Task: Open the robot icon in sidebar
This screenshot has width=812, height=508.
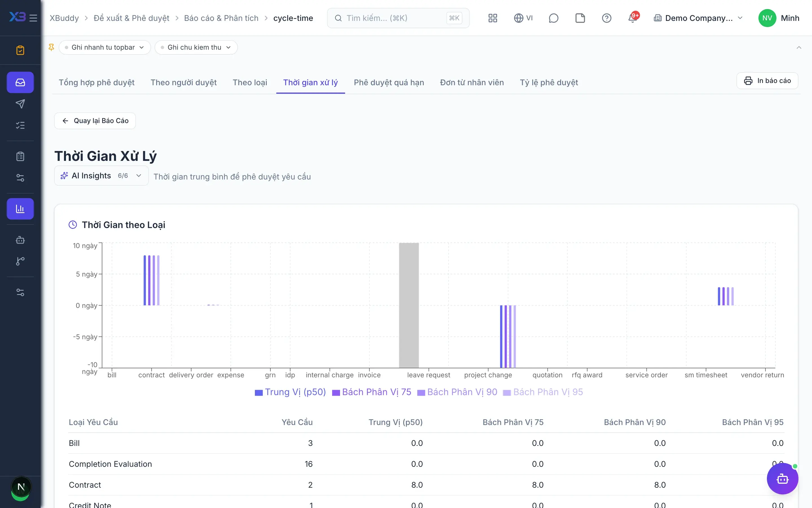Action: pos(20,240)
